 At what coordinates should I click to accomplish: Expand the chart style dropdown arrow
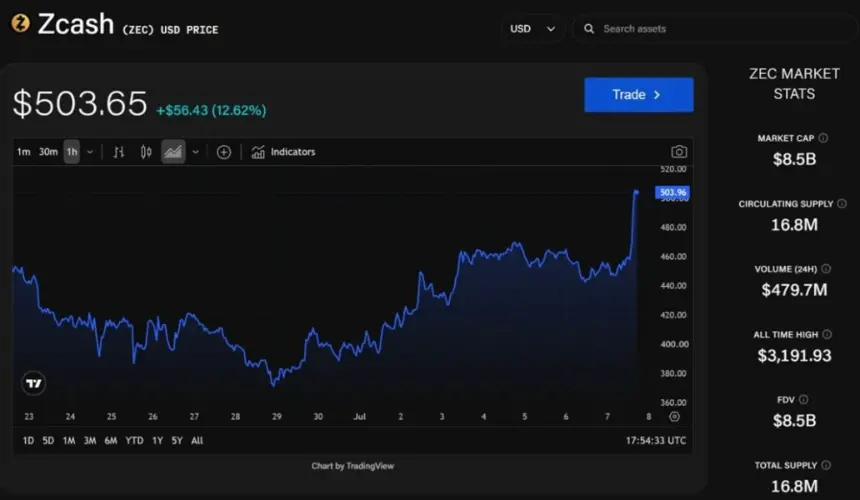point(195,152)
